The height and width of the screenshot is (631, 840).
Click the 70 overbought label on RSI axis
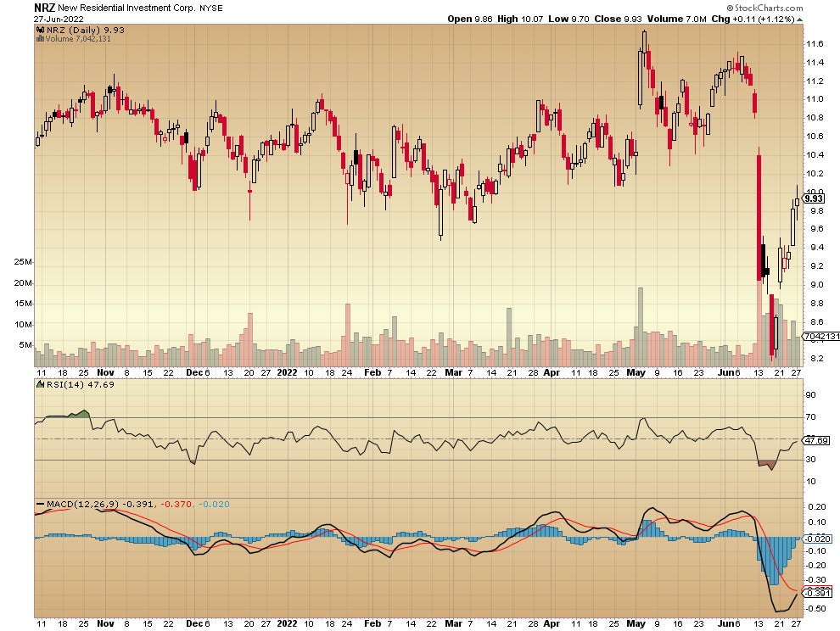click(x=810, y=416)
